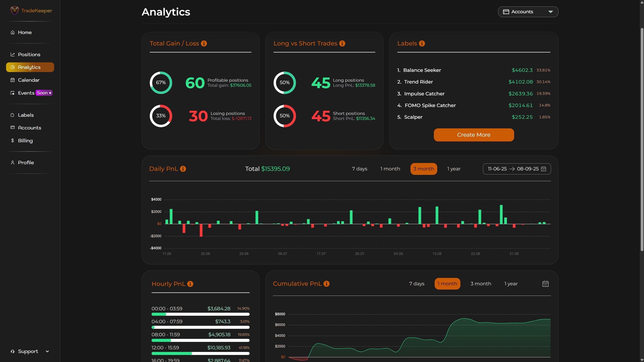The image size is (644, 362).
Task: Click the Analytics pie chart icon
Action: [x=12, y=67]
